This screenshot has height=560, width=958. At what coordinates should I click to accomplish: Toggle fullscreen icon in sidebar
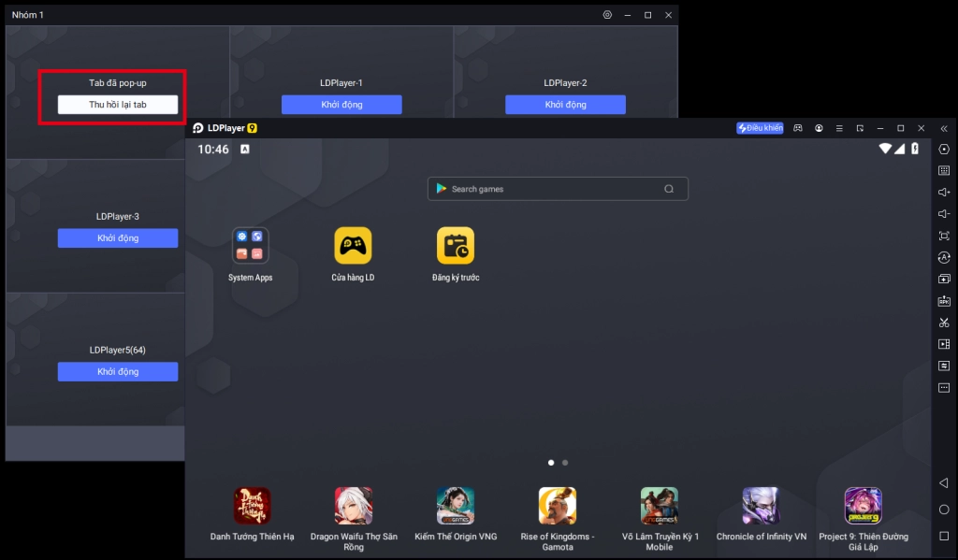944,236
